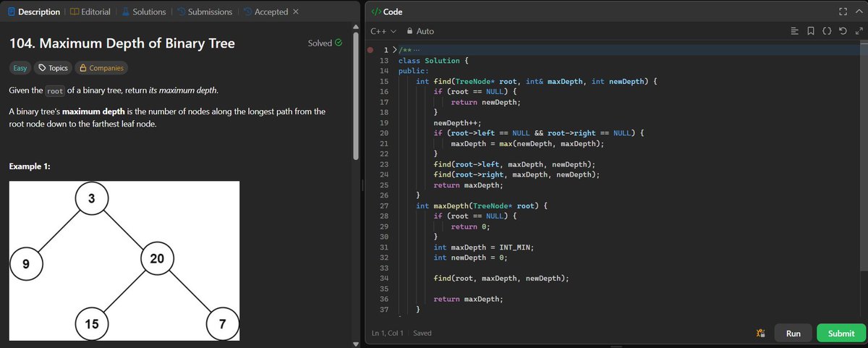
Task: Click the Example 1 tree image
Action: (124, 260)
